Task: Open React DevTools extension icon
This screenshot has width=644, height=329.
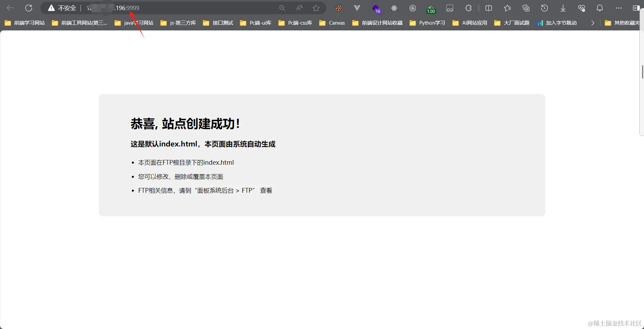Action: click(x=394, y=8)
